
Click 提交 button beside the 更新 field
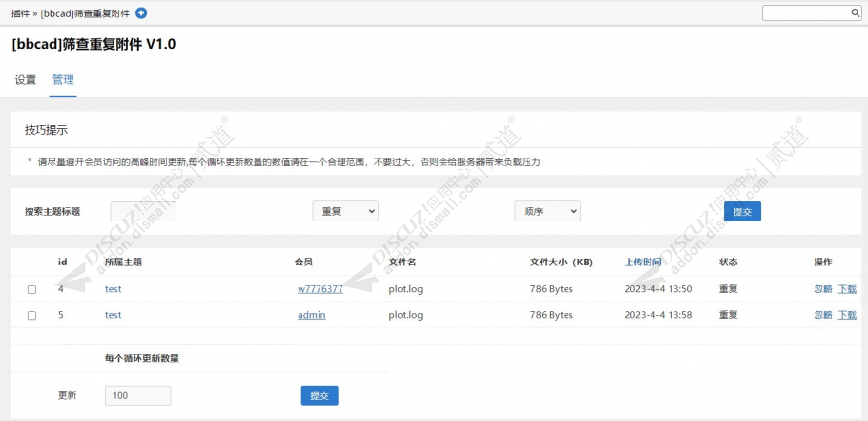pos(320,395)
